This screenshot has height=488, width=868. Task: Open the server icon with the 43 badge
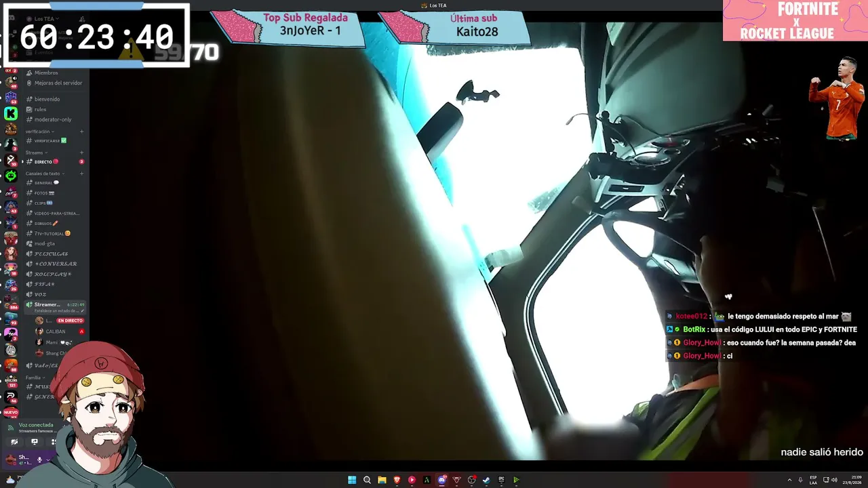[11, 207]
